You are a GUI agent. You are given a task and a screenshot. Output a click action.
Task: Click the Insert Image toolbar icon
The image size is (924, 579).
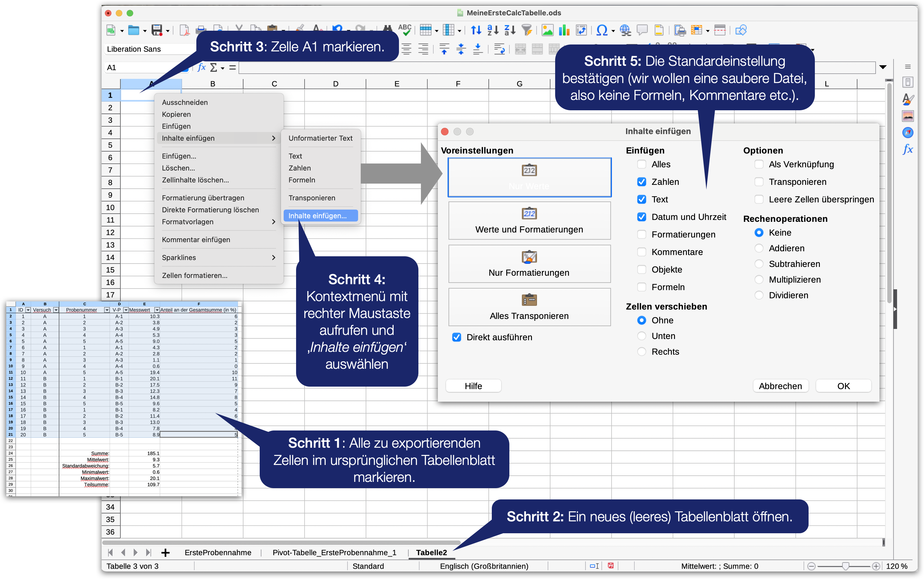tap(547, 30)
